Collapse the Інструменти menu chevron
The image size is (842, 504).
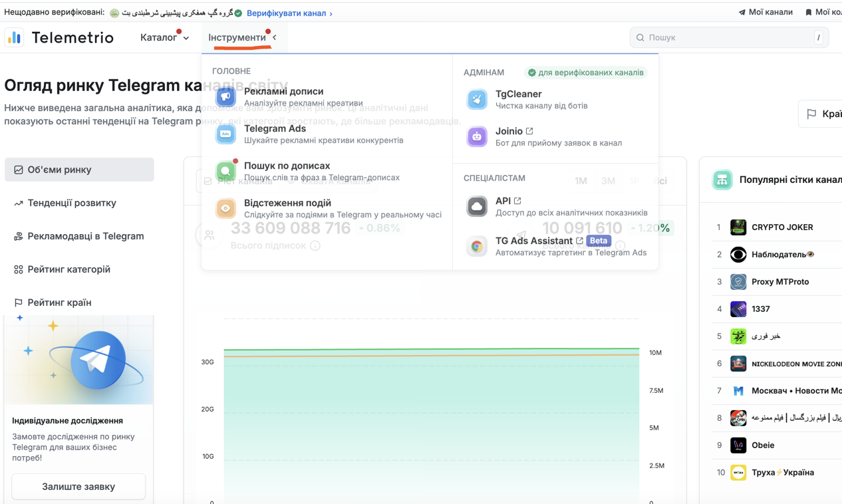tap(273, 38)
